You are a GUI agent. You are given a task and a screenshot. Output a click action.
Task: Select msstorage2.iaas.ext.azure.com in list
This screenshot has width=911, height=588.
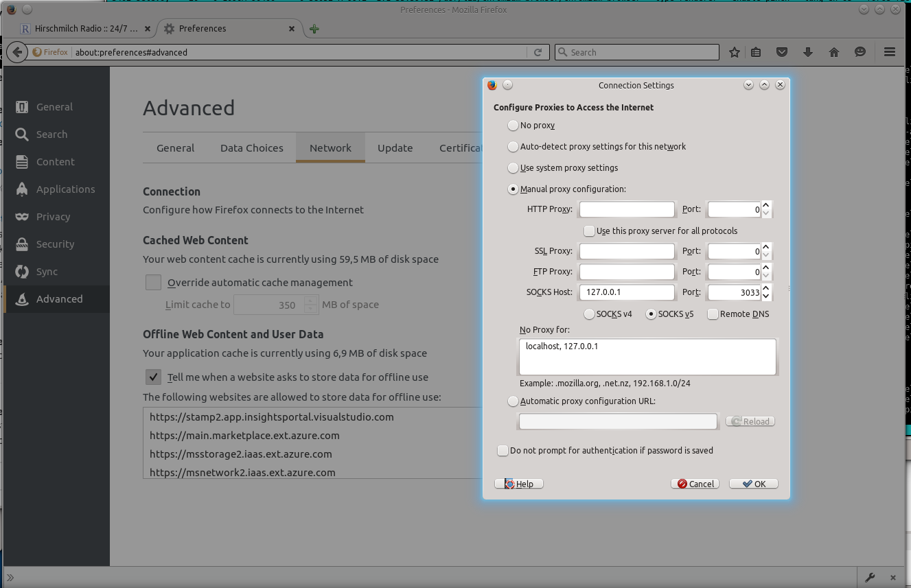click(x=312, y=454)
